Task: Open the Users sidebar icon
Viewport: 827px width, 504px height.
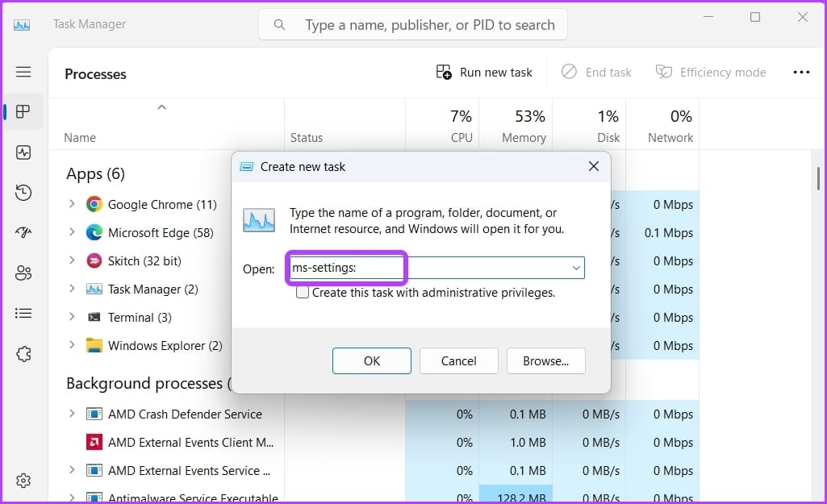Action: click(x=23, y=273)
